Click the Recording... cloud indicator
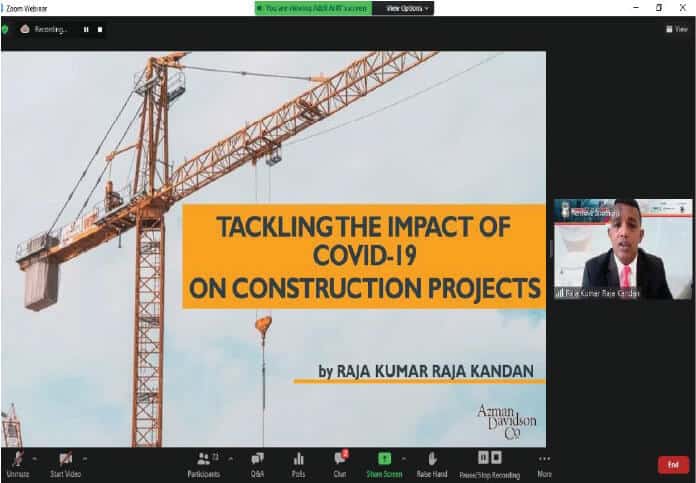The width and height of the screenshot is (696, 483). coord(44,29)
